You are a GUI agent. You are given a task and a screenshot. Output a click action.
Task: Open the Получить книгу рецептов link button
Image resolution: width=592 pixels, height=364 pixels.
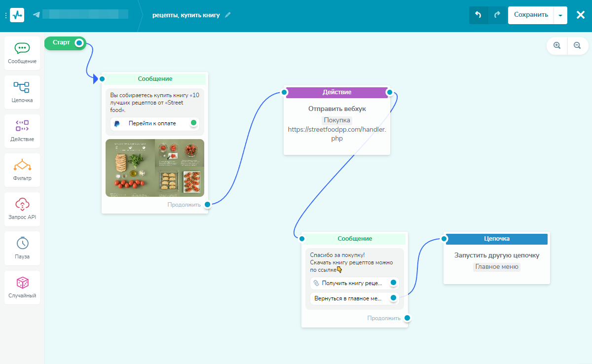click(x=354, y=283)
